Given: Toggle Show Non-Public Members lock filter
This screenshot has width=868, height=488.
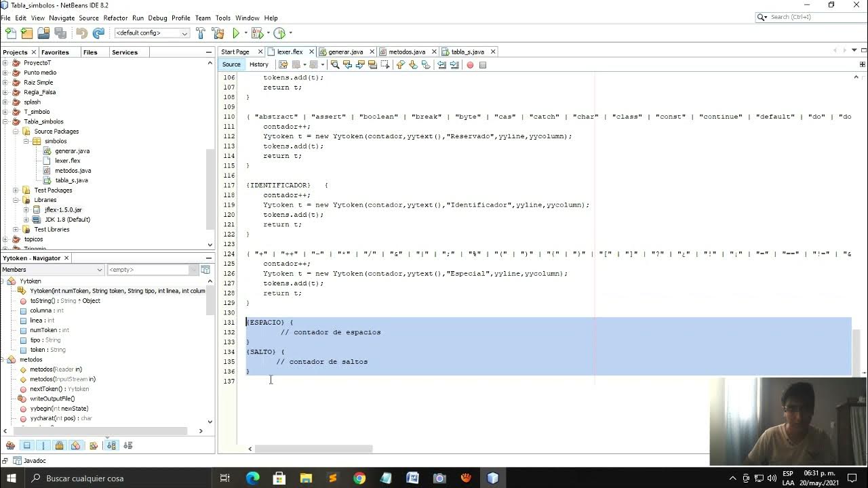Looking at the screenshot, I should click(x=60, y=445).
